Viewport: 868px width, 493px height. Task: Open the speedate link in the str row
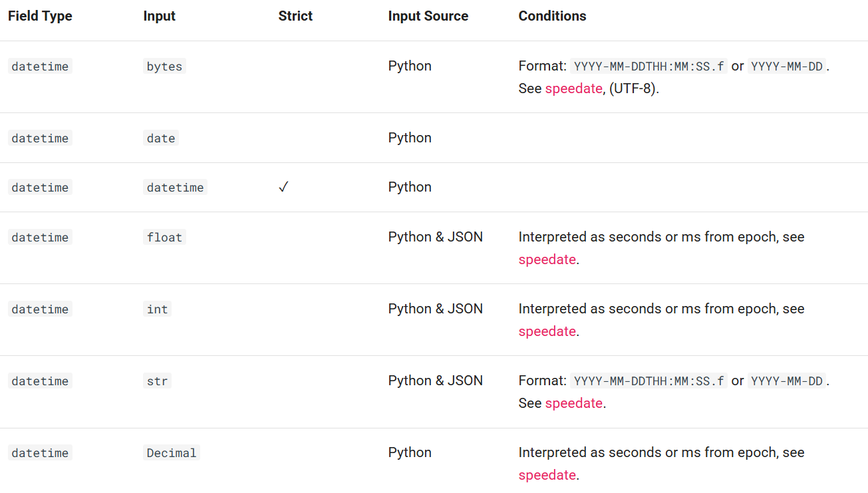[573, 403]
